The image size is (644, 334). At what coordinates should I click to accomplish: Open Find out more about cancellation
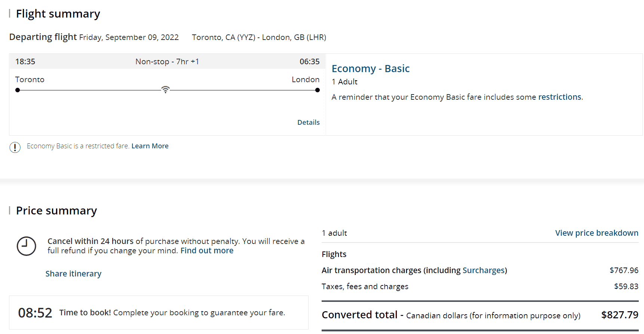207,251
